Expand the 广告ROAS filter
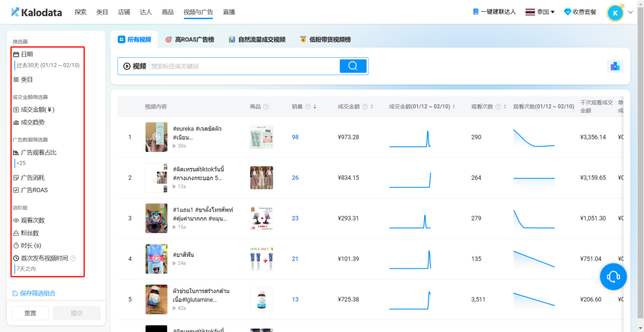Screen dimensions: 644x332 point(30,190)
